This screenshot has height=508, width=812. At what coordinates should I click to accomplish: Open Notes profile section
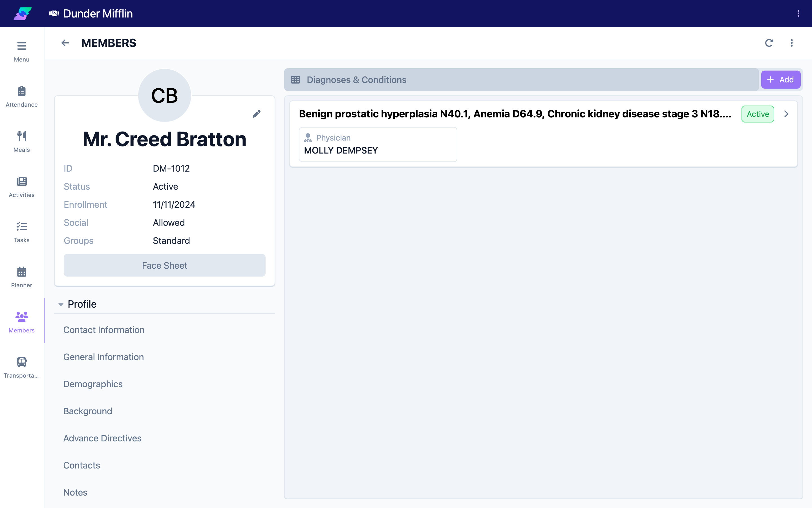coord(75,492)
